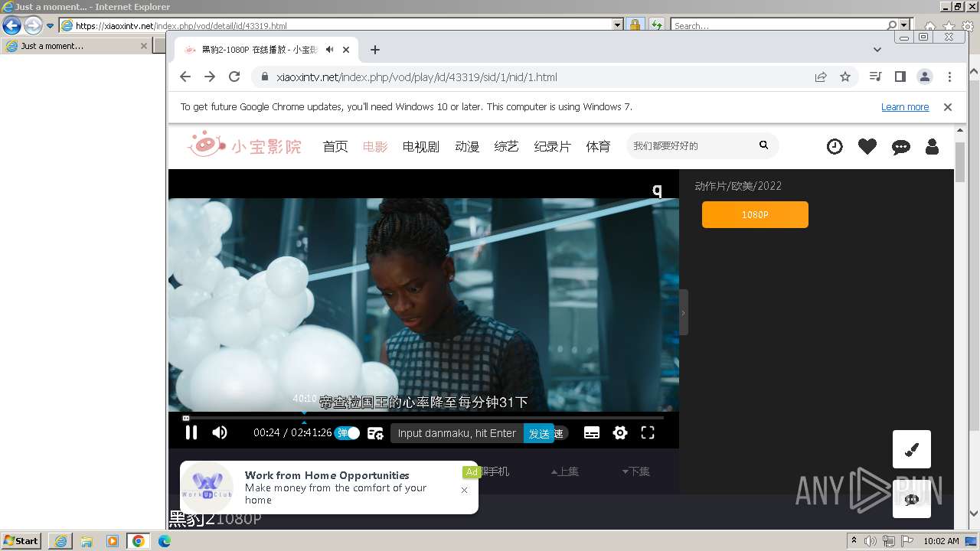Go to previous episode 上集
The image size is (980, 551).
click(x=565, y=471)
